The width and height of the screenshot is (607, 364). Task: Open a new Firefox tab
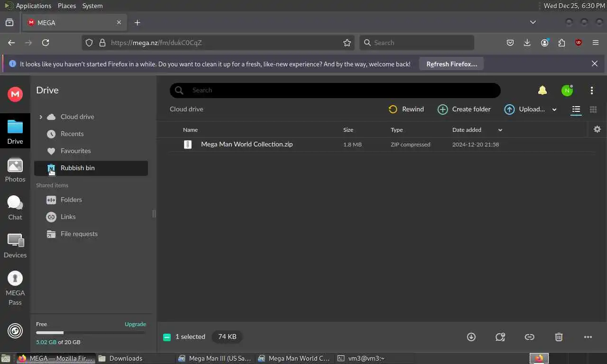coord(137,22)
